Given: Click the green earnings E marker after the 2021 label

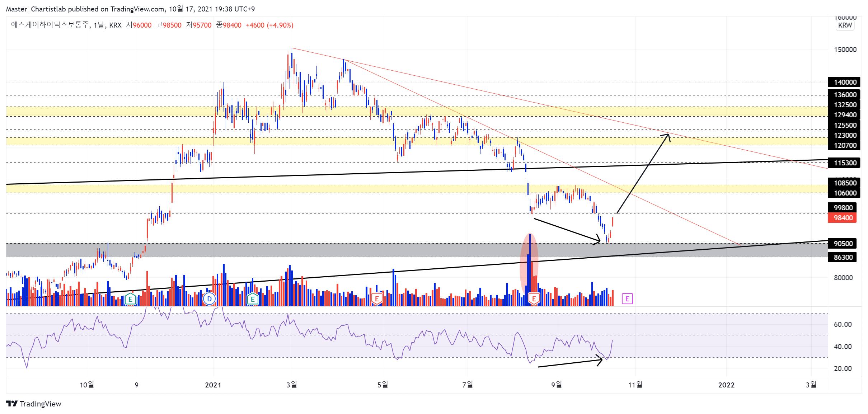Looking at the screenshot, I should [253, 299].
